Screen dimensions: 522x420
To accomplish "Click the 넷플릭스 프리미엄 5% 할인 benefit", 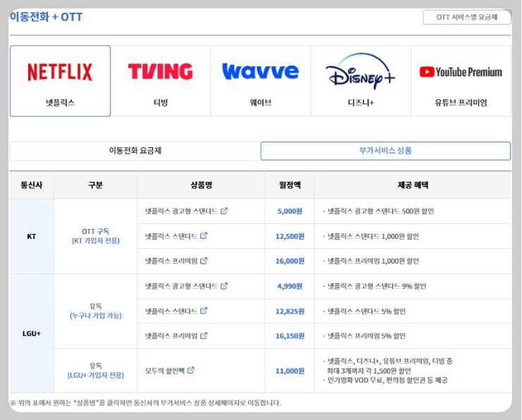I will pyautogui.click(x=366, y=336).
